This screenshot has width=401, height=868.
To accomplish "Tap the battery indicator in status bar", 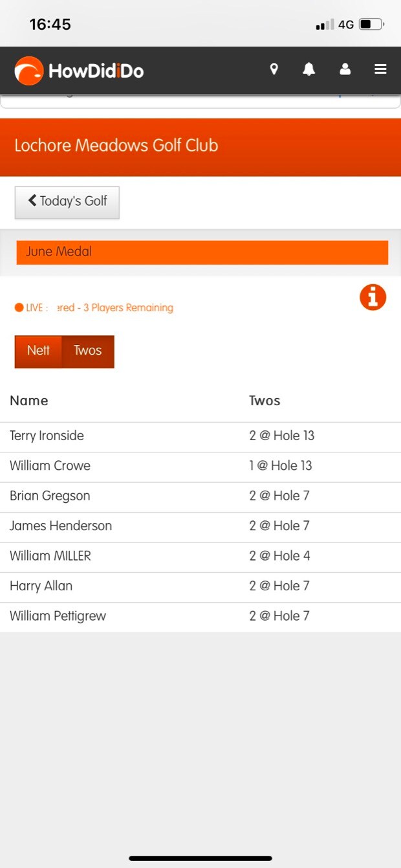I will (371, 25).
